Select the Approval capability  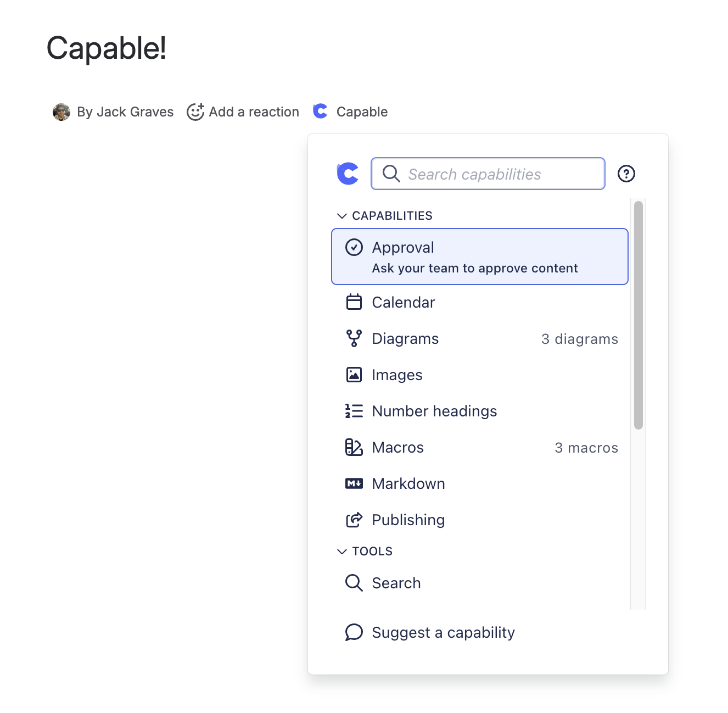(479, 257)
